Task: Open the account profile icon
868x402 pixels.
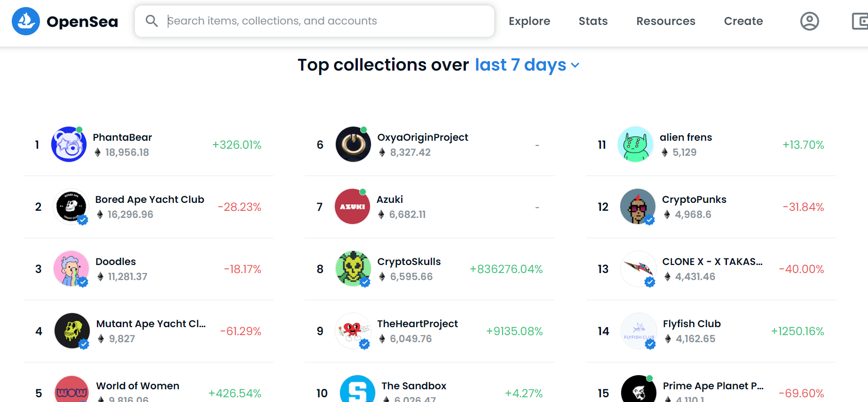Action: (x=809, y=21)
